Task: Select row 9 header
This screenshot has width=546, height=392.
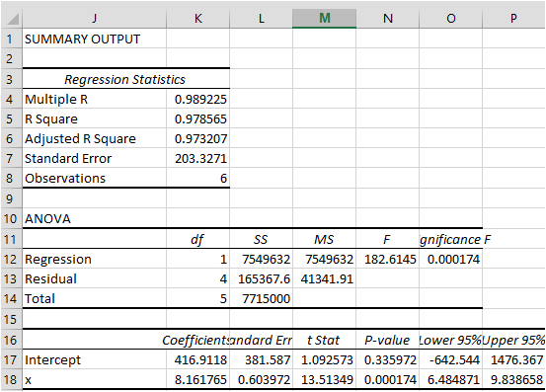Action: [x=12, y=198]
